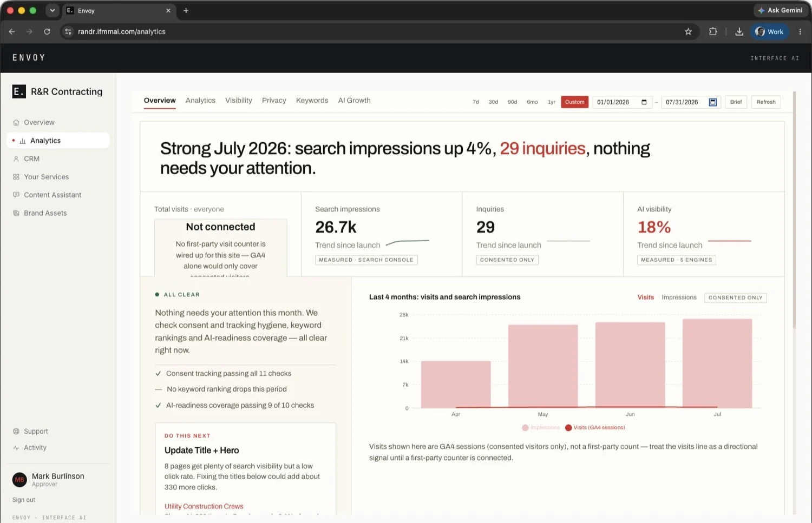Click the Impressions legend color dot

pyautogui.click(x=525, y=428)
